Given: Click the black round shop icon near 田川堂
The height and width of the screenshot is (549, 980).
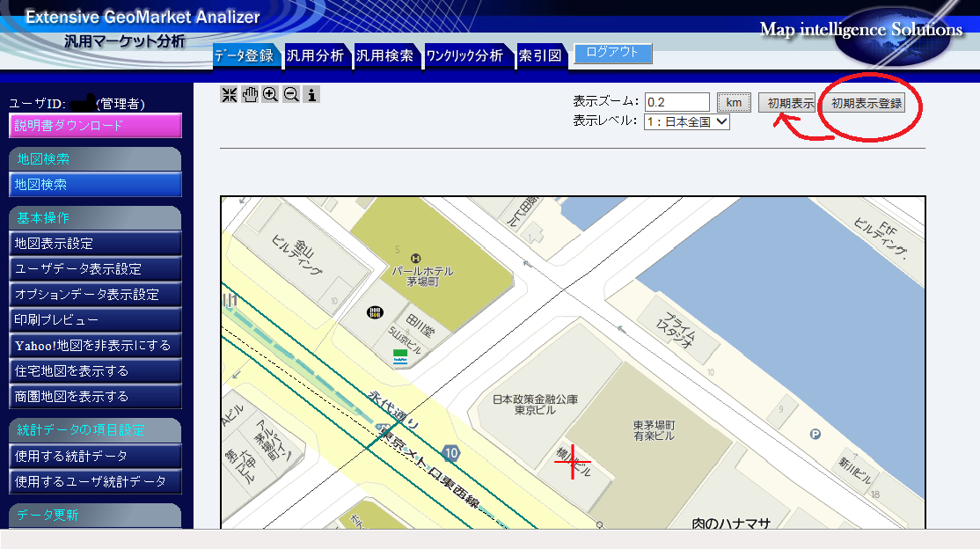Looking at the screenshot, I should 375,312.
